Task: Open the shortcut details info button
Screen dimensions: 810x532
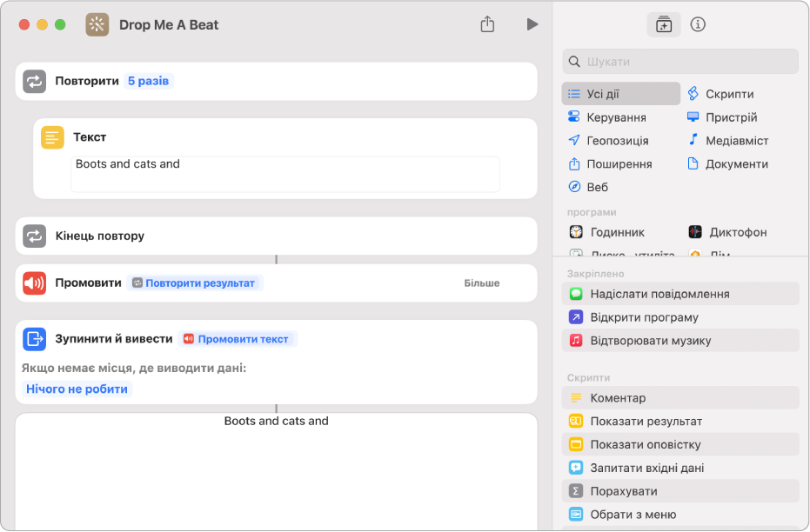Action: coord(698,24)
